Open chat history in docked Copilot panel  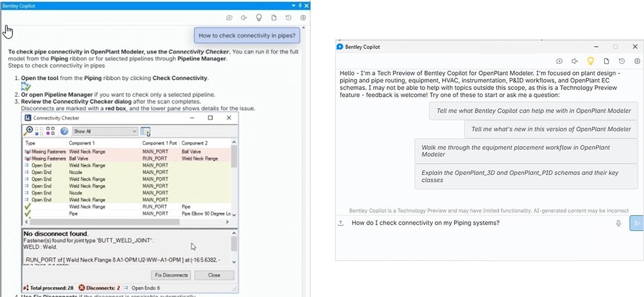coord(289,18)
